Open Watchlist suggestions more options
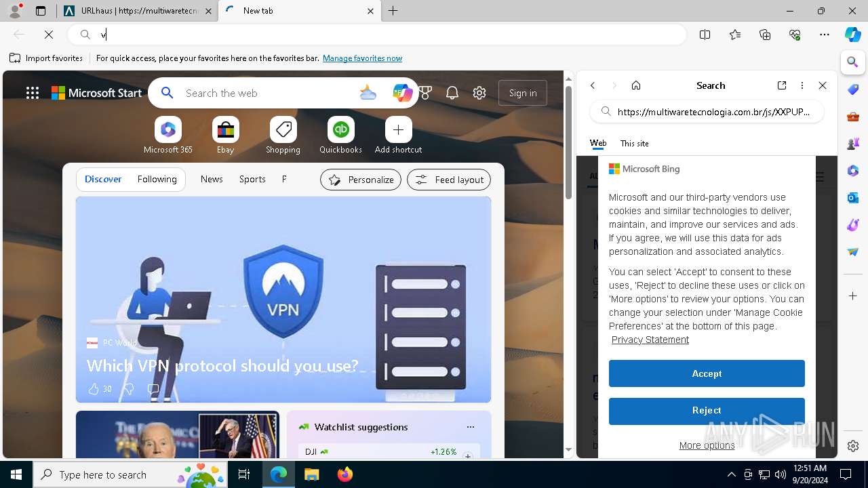Screen dimensions: 868x488 (x=471, y=427)
